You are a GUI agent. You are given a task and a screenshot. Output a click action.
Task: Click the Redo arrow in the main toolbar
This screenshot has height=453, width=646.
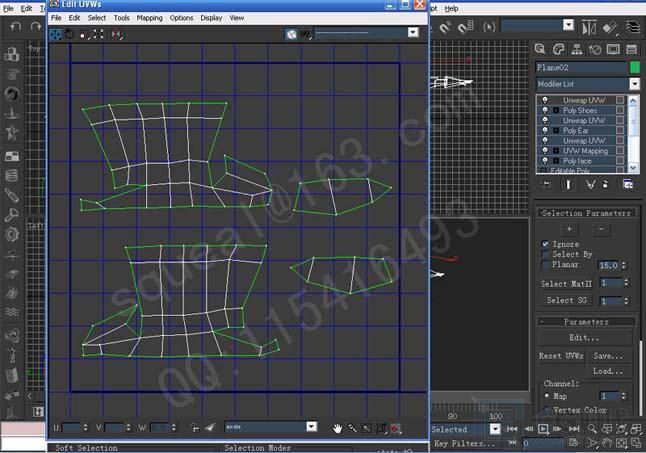[36, 26]
